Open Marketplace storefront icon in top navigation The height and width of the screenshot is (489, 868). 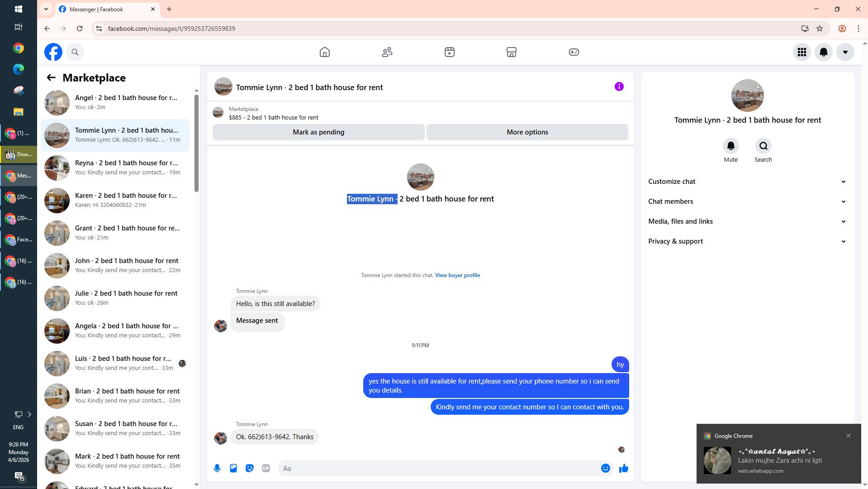tap(512, 52)
